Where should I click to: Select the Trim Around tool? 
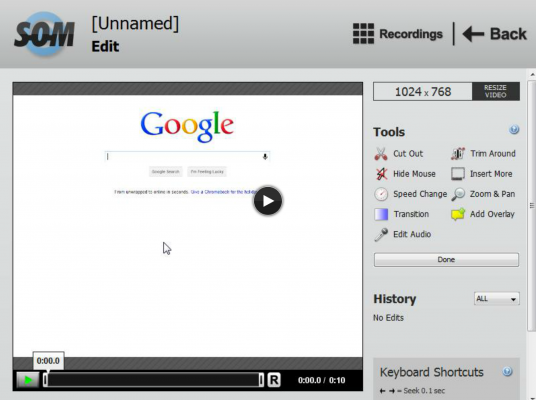pos(483,154)
